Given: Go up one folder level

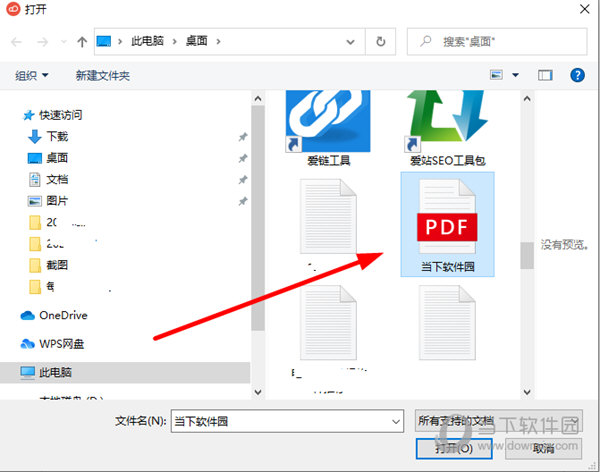Looking at the screenshot, I should pyautogui.click(x=82, y=42).
